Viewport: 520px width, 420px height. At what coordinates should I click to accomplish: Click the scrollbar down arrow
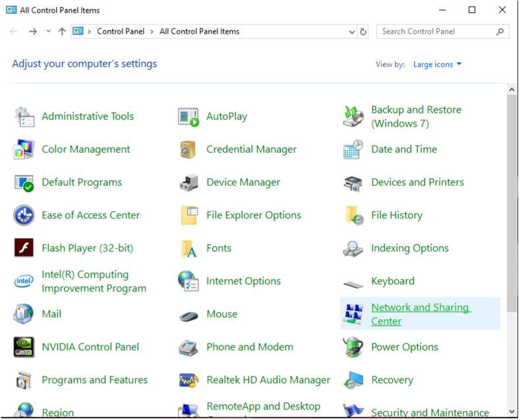(512, 411)
